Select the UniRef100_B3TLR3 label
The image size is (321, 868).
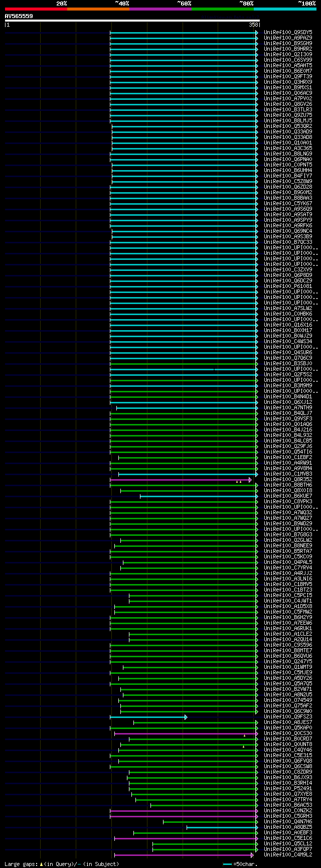click(x=288, y=109)
